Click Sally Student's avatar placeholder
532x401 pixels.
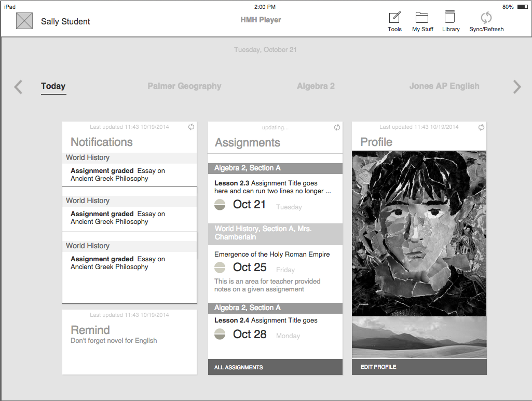pos(24,21)
